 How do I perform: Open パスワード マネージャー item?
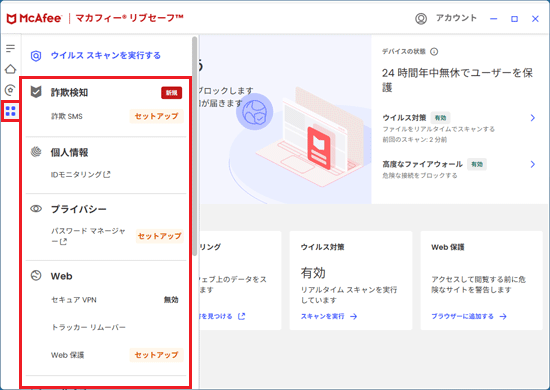88,236
